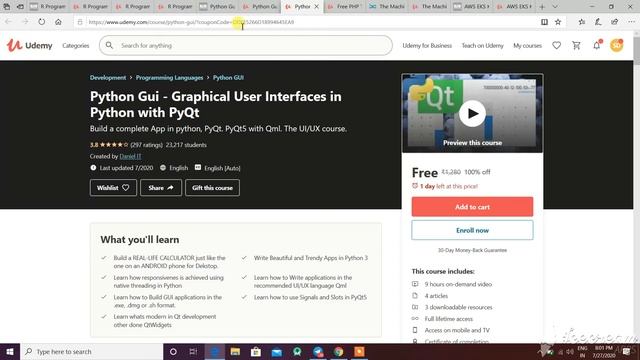Viewport: 640px width, 360px height.
Task: Open the shopping cart icon
Action: pyautogui.click(x=576, y=45)
